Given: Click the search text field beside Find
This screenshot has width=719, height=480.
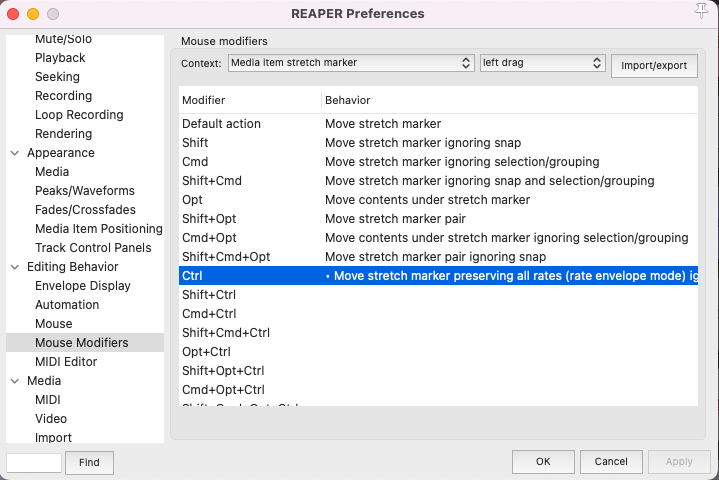Looking at the screenshot, I should coord(34,463).
